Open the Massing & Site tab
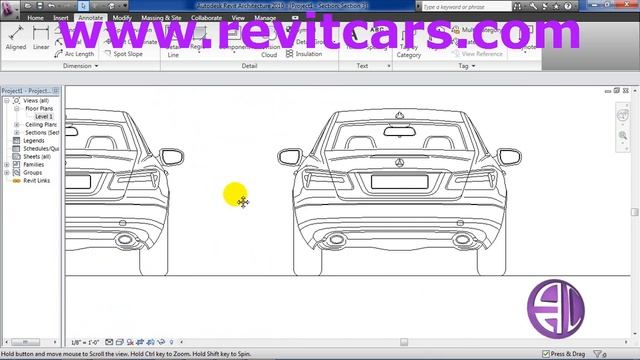The height and width of the screenshot is (360, 640). 161,18
